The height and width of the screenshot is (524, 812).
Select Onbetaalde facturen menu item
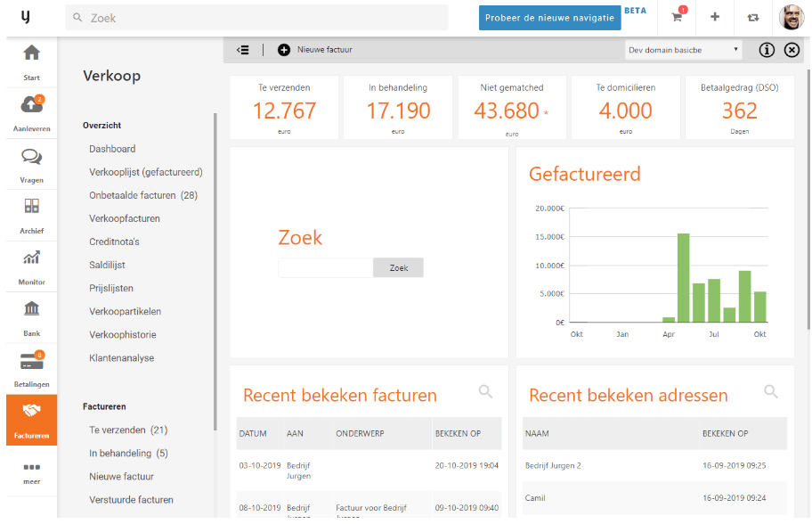[x=143, y=195]
